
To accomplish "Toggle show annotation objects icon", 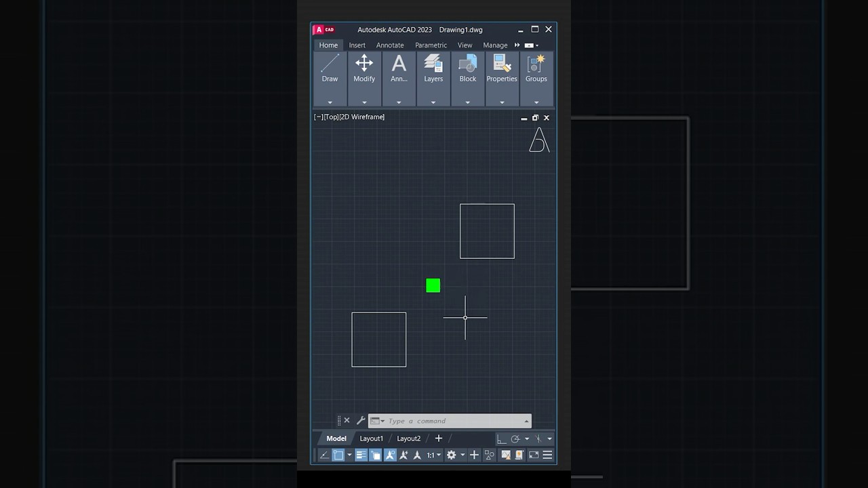I will click(390, 455).
